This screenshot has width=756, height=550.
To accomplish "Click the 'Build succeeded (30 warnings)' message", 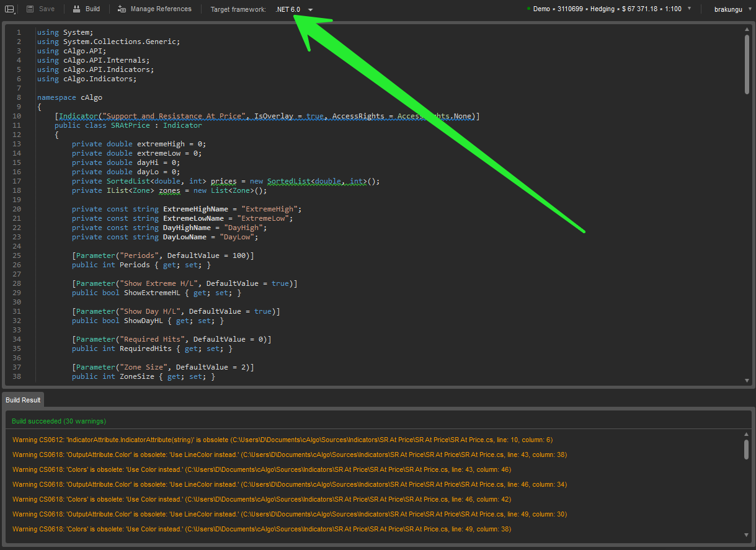I will click(59, 421).
